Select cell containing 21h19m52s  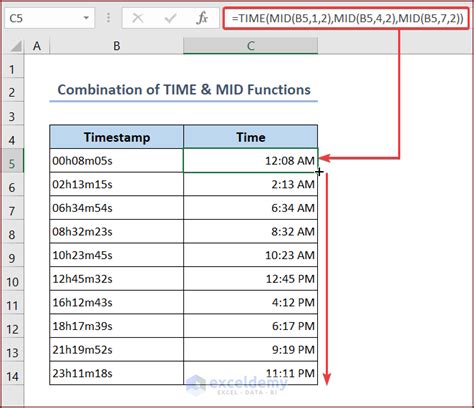point(117,350)
